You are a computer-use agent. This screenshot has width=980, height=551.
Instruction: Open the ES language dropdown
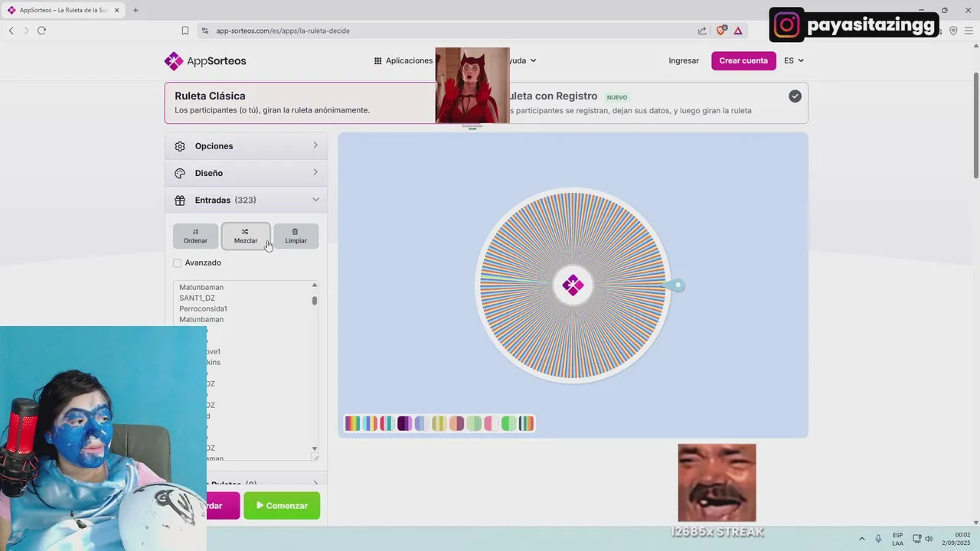pos(794,60)
